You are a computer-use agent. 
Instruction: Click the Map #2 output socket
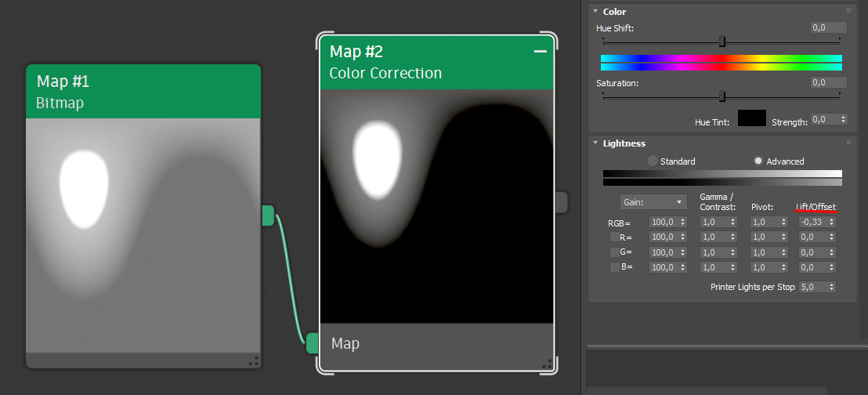[560, 202]
